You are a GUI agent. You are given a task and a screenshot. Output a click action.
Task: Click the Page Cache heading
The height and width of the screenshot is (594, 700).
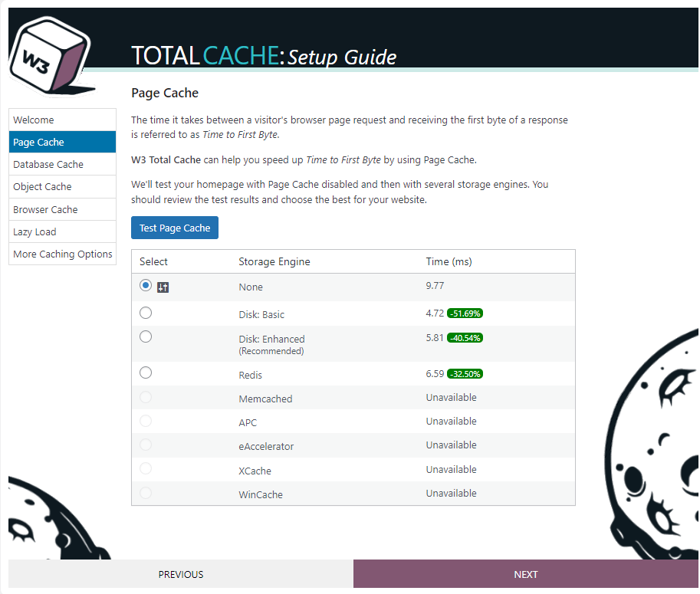tap(165, 93)
